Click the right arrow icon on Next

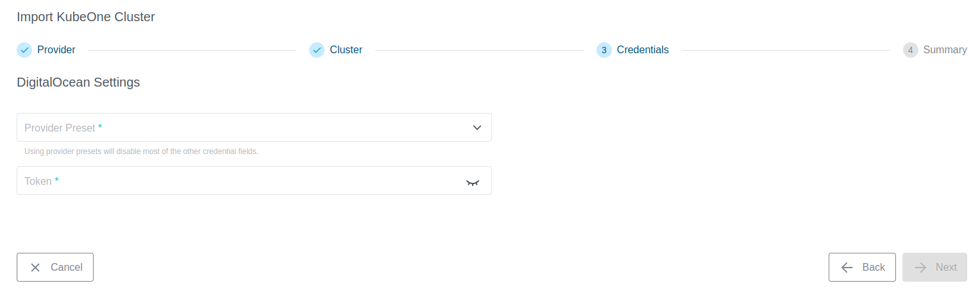point(920,268)
